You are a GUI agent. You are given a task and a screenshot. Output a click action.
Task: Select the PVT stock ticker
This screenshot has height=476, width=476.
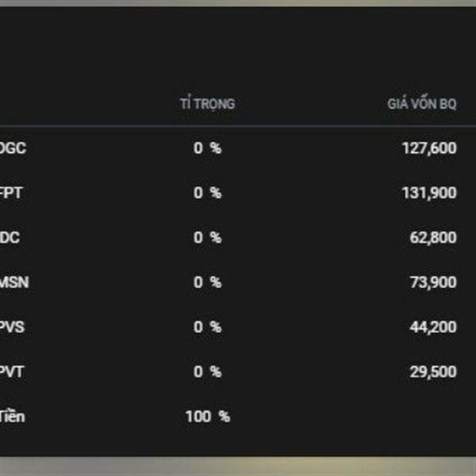pyautogui.click(x=13, y=371)
